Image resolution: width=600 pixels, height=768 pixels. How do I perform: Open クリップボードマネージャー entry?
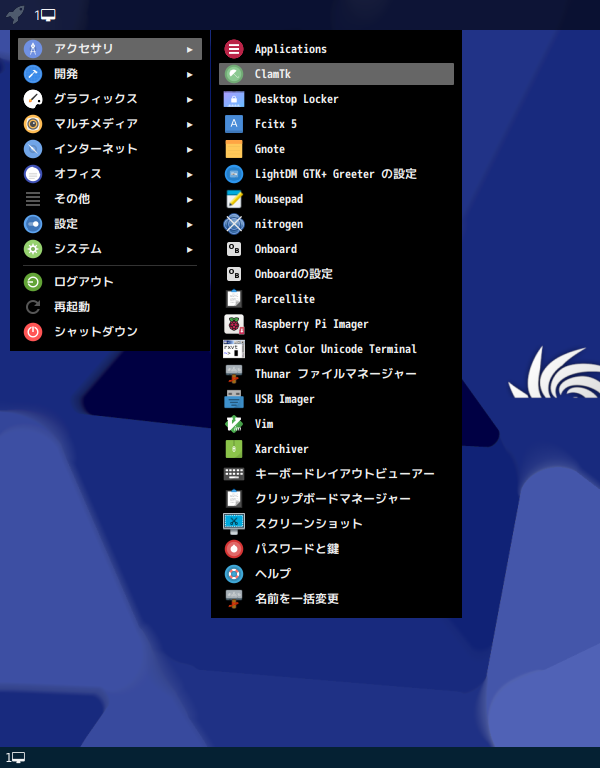coord(336,499)
